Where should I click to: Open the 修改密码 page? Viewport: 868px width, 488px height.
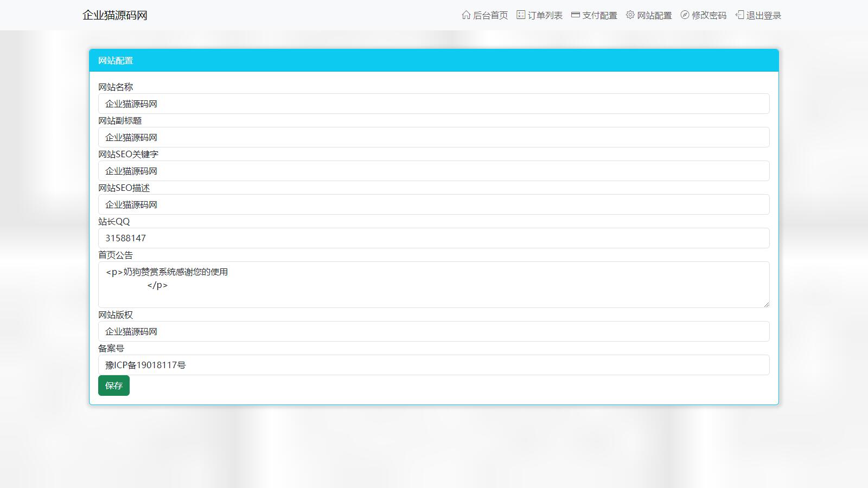coord(704,15)
